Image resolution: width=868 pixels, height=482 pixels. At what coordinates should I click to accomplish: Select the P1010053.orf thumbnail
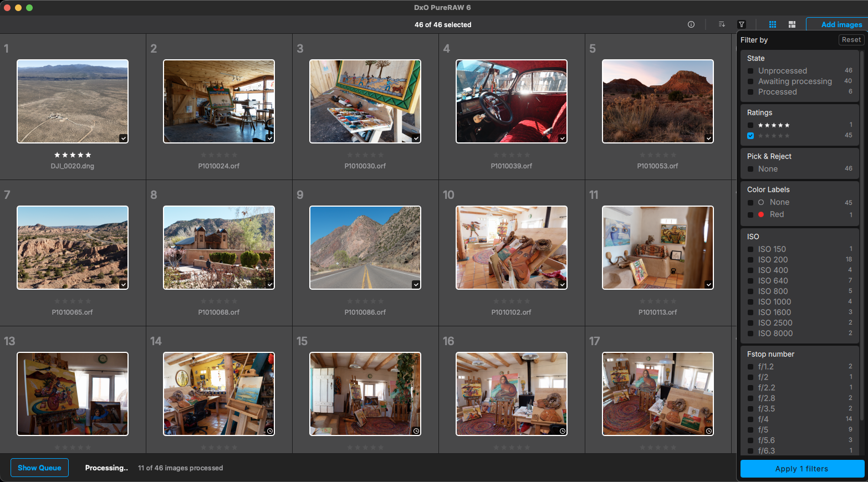point(657,101)
